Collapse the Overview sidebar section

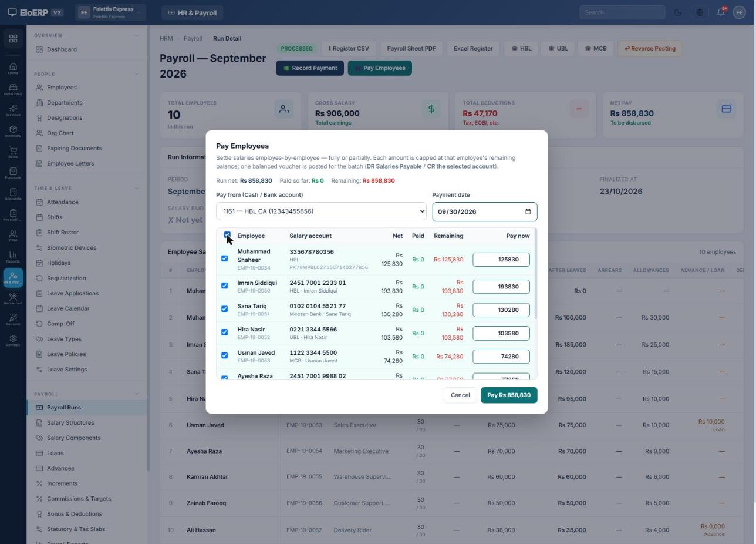point(137,36)
